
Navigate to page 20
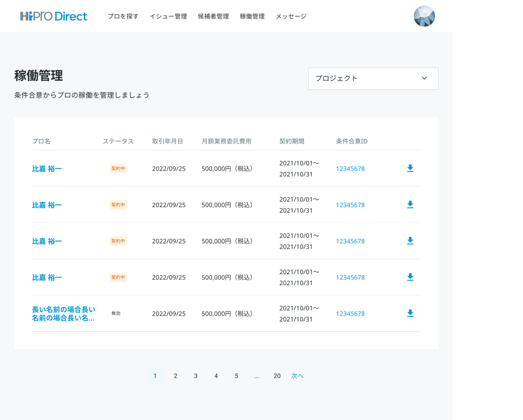point(277,376)
